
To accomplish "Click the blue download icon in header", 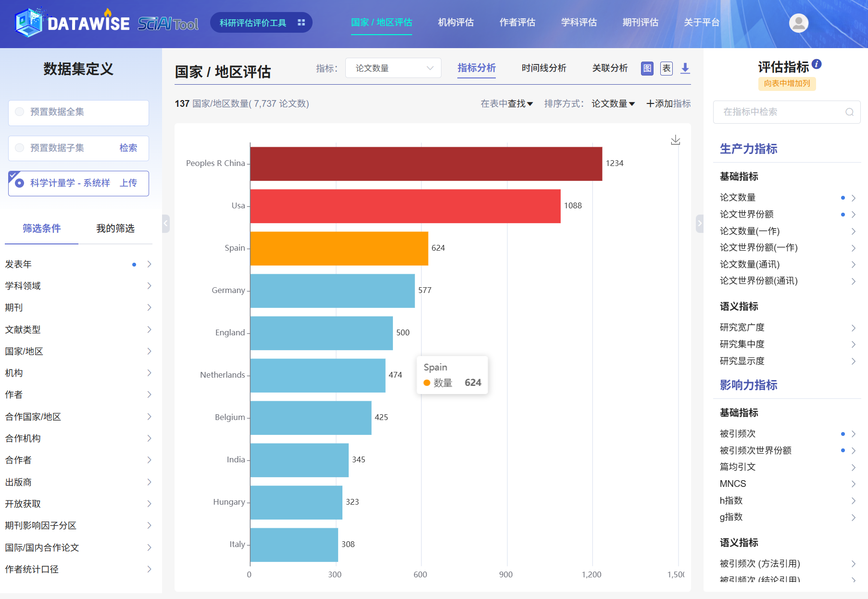I will [x=685, y=68].
